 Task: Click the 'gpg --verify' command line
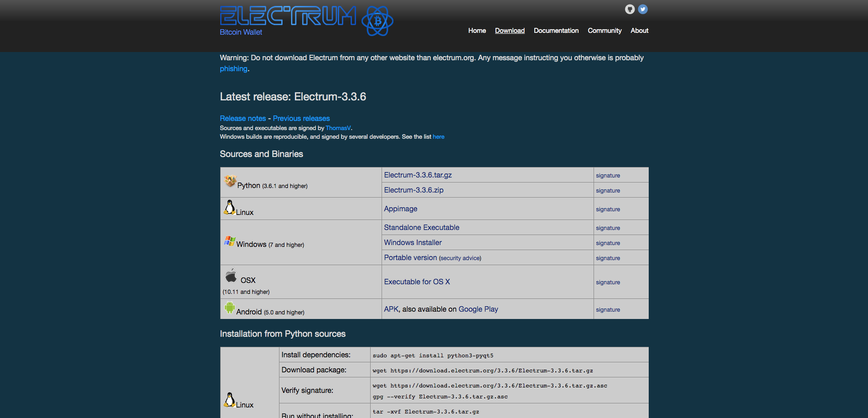click(x=440, y=397)
